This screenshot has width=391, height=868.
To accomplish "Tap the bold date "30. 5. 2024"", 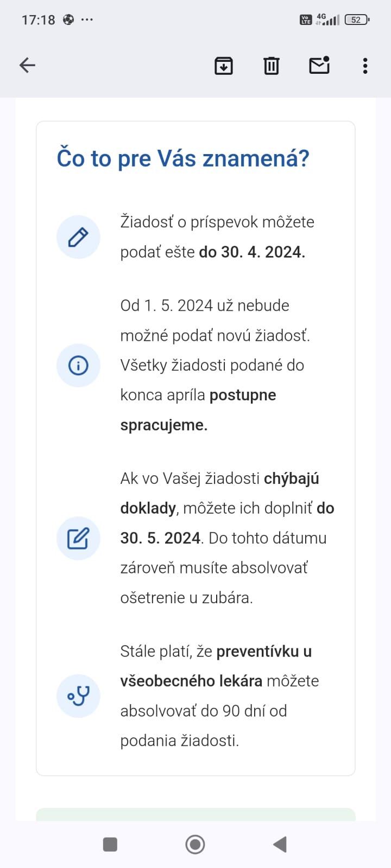I will pos(160,538).
